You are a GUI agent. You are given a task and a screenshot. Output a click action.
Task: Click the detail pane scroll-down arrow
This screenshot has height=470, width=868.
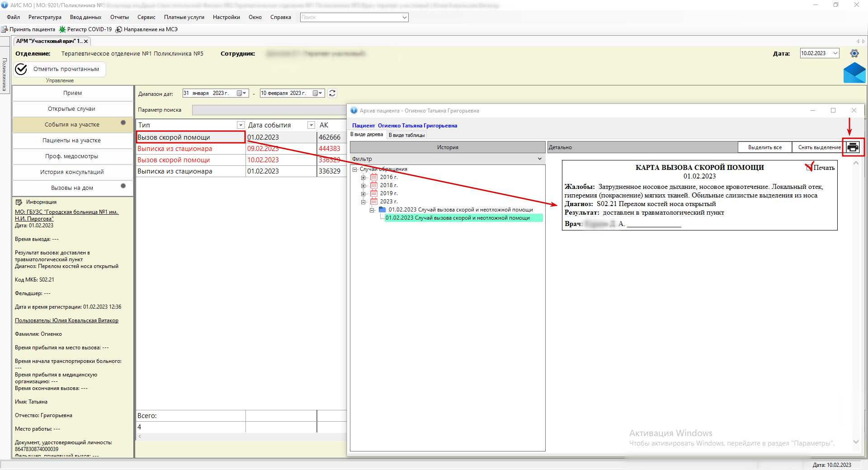856,442
